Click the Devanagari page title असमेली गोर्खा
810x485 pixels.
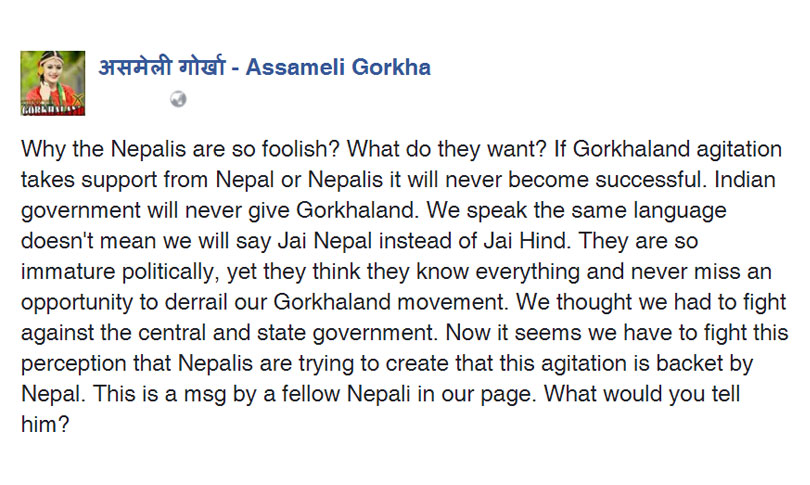tap(162, 67)
